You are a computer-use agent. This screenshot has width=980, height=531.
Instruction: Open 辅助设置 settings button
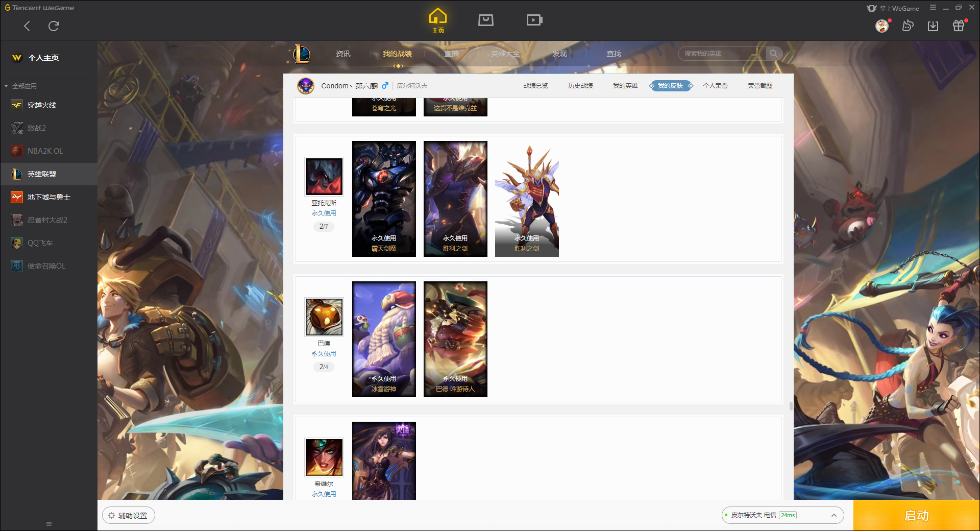tap(129, 515)
